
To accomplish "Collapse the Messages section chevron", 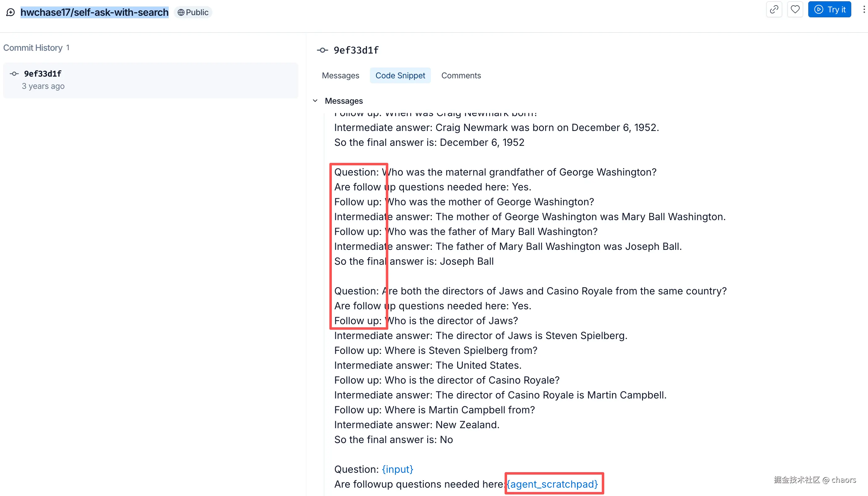I will click(x=315, y=101).
